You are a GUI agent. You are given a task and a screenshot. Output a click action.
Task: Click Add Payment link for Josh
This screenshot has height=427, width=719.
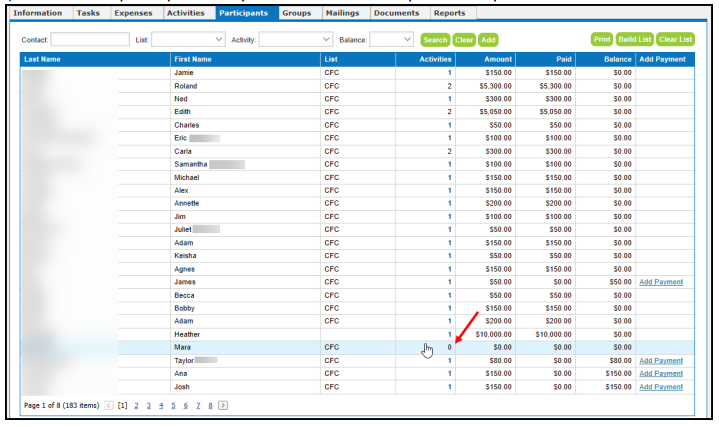[x=661, y=387]
